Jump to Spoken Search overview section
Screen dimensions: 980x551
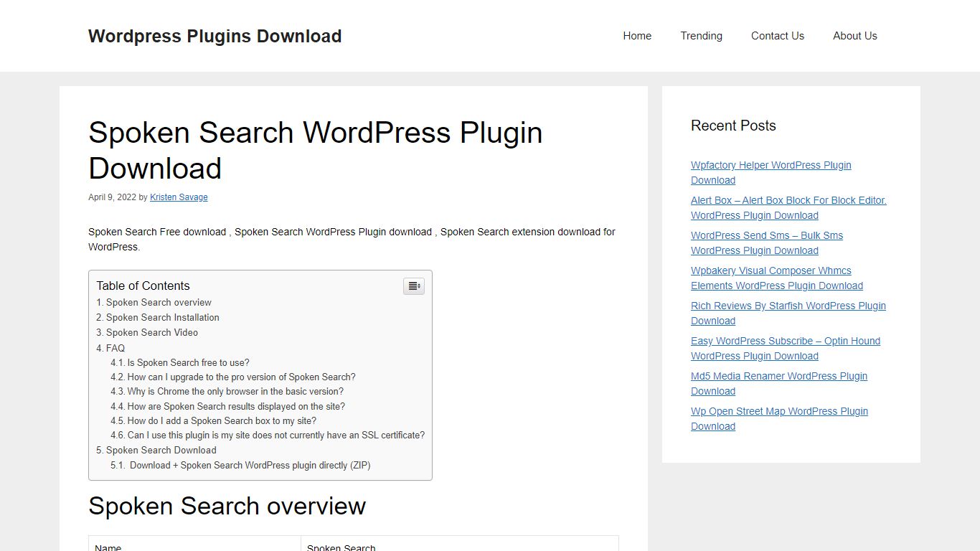pyautogui.click(x=154, y=303)
